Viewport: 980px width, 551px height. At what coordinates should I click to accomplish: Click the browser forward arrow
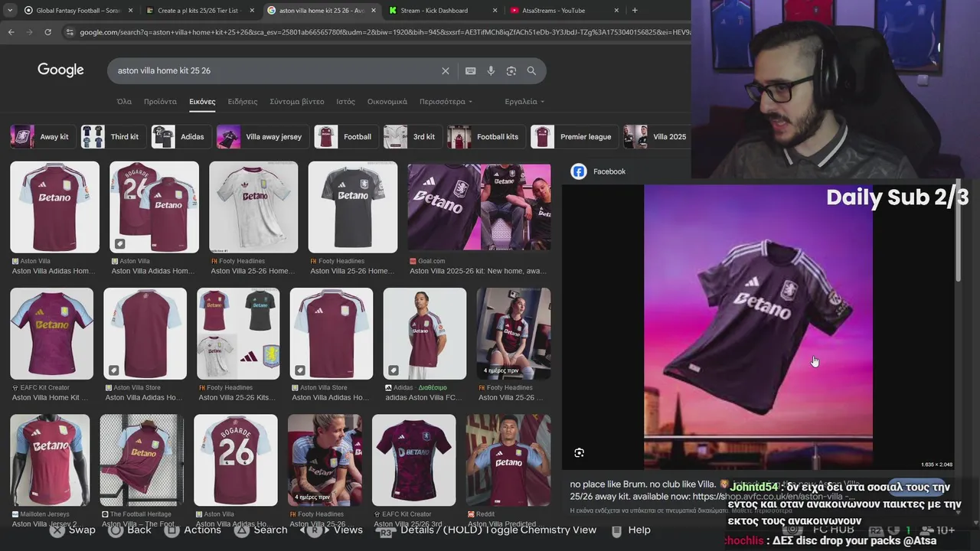(29, 32)
